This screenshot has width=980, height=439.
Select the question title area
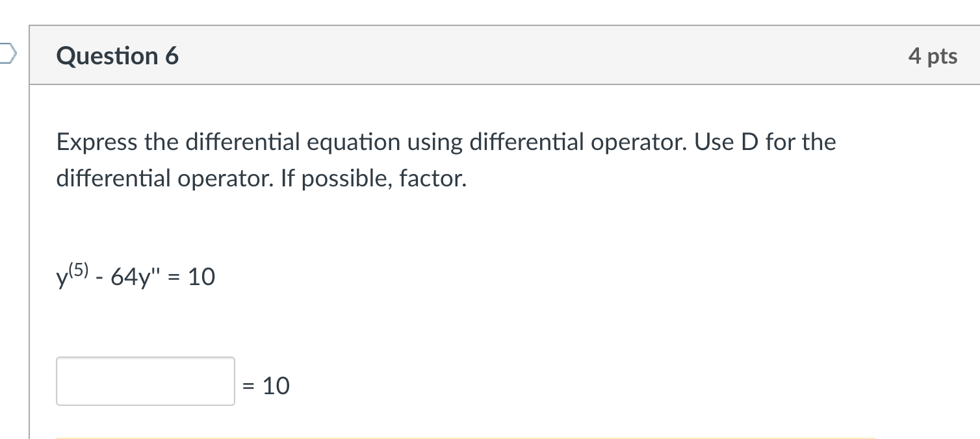point(117,56)
